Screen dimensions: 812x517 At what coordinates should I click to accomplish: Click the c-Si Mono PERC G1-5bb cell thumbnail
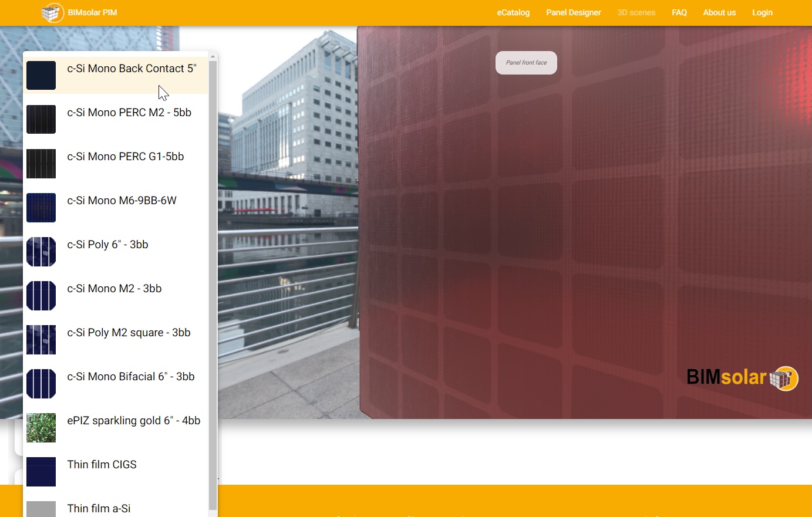(x=41, y=164)
